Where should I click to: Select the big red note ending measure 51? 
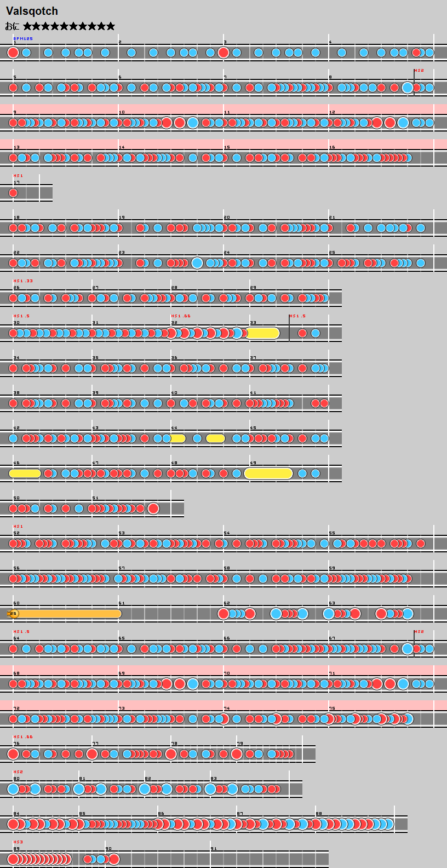[x=153, y=509]
